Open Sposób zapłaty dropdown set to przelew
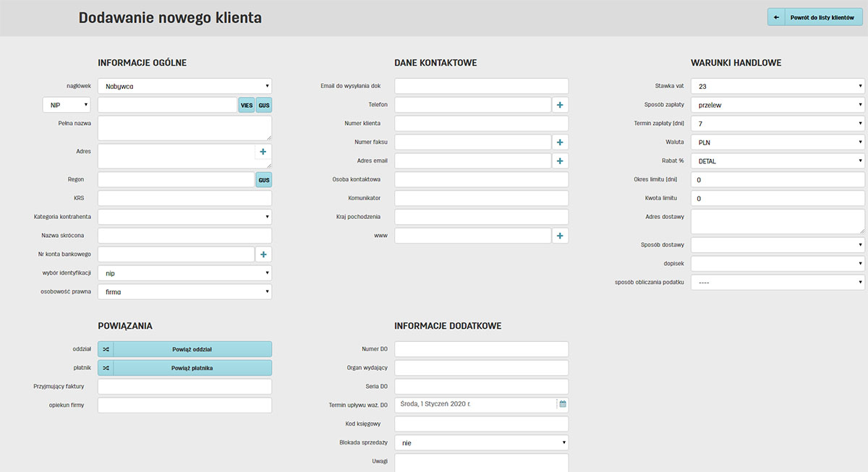This screenshot has height=472, width=868. click(778, 105)
